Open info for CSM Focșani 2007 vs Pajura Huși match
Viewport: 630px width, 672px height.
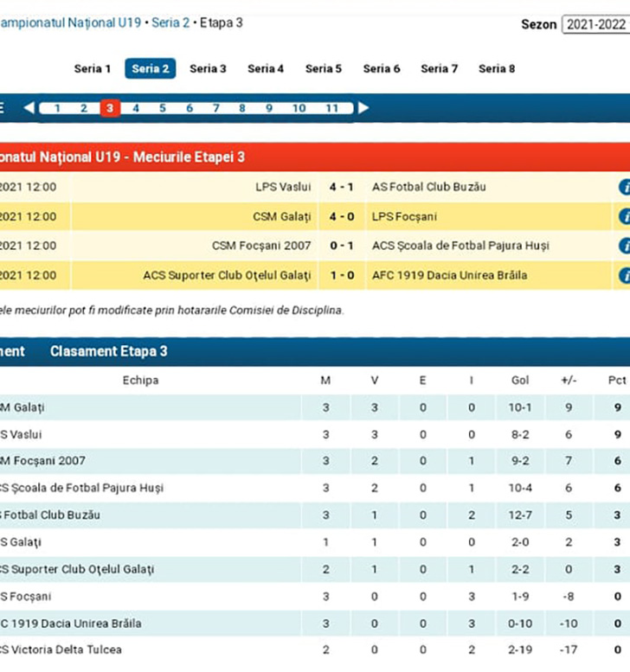(625, 246)
